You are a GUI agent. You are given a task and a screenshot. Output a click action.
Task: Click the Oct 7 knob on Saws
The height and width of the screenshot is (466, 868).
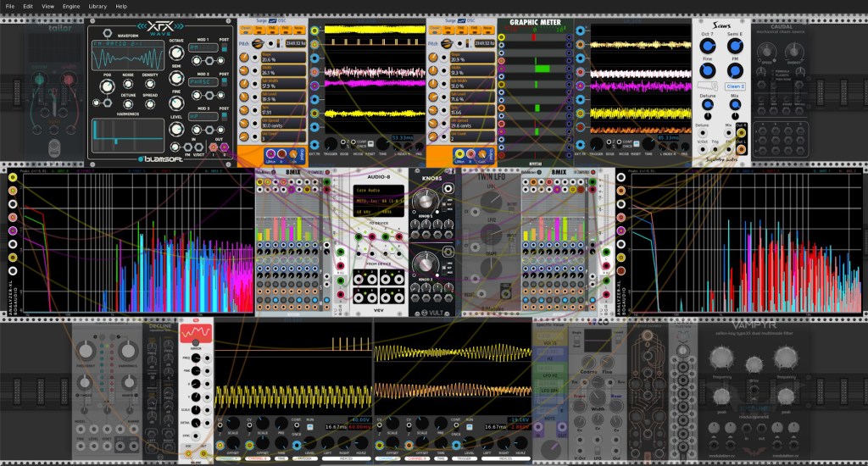(x=708, y=46)
